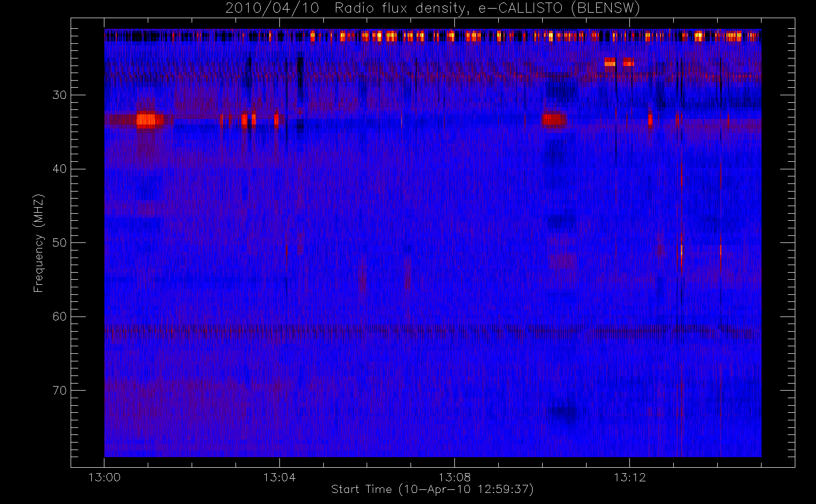Click the 50 frequency tick label
Viewport: 816px width, 504px height.
[60, 242]
